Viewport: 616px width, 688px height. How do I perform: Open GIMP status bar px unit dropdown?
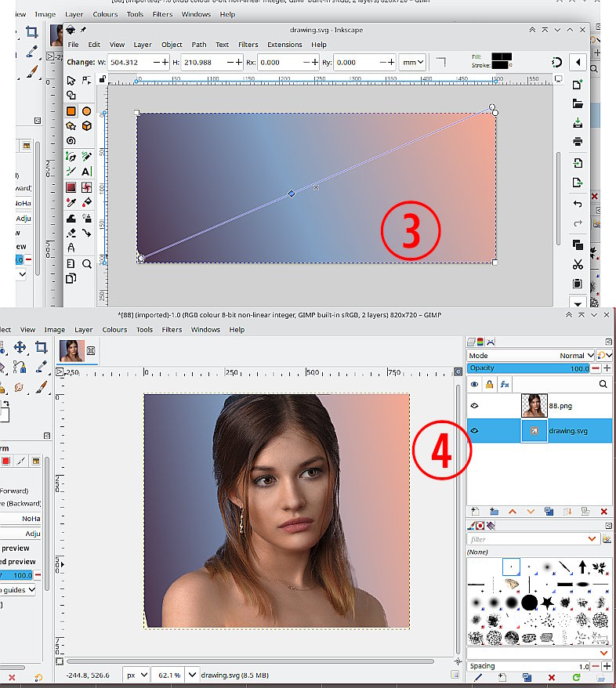tap(136, 675)
